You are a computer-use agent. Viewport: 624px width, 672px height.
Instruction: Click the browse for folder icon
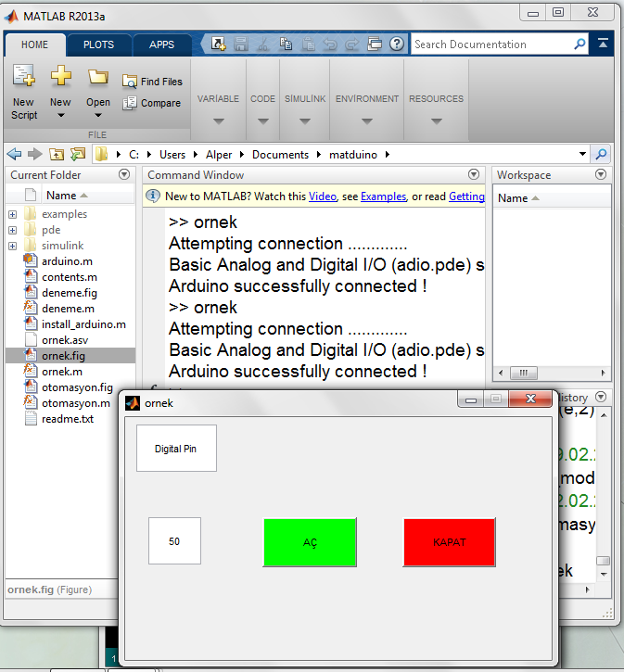click(x=78, y=154)
